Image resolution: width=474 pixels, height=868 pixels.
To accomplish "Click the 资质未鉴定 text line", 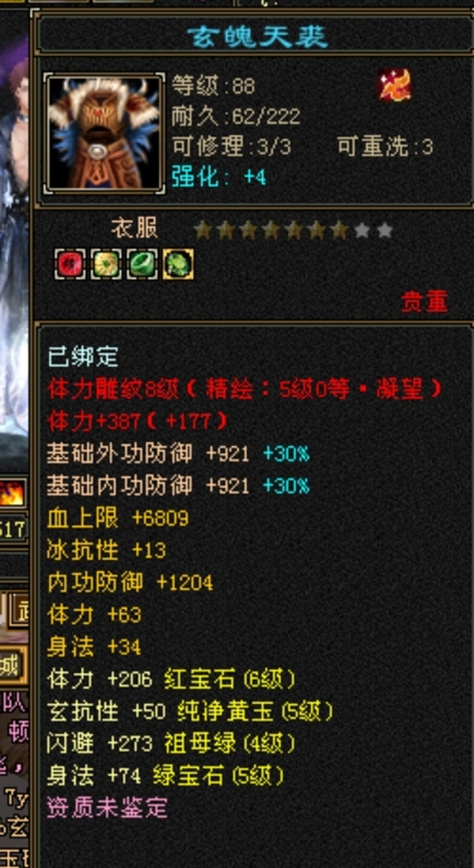I will [107, 808].
